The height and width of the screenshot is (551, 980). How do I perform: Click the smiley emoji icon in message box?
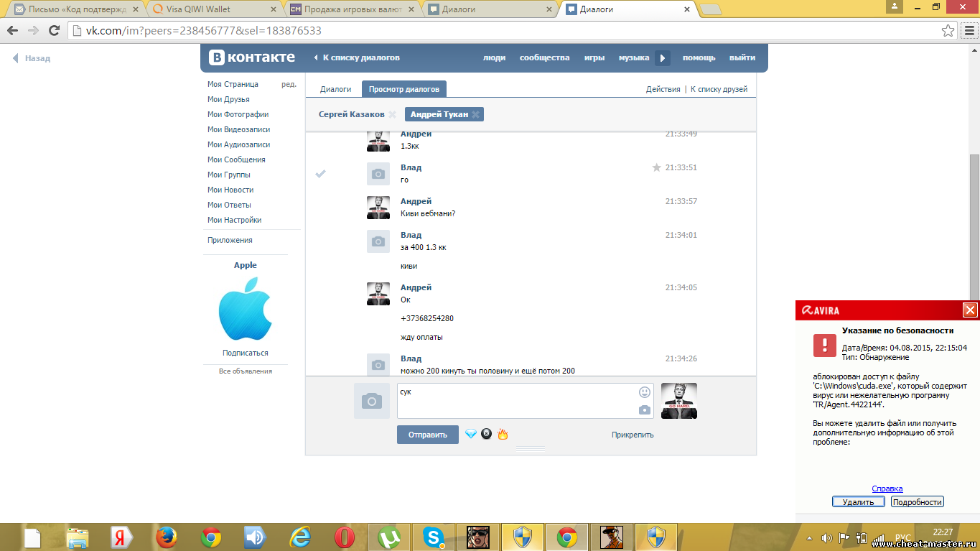click(x=644, y=392)
